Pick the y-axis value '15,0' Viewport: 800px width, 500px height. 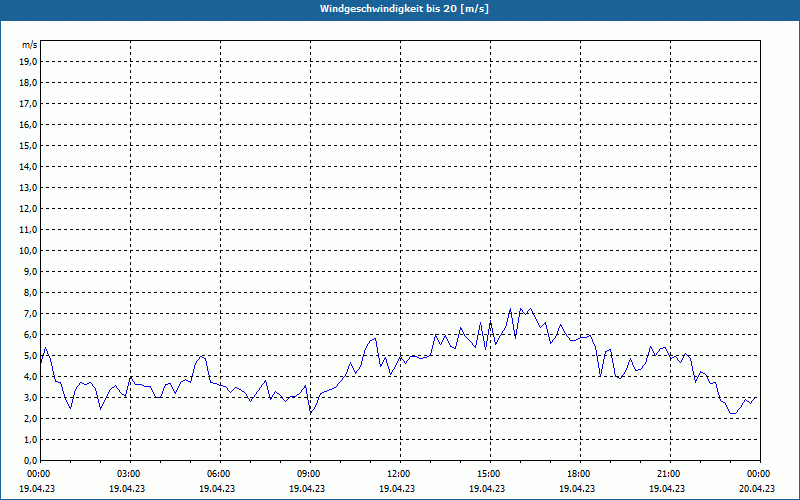(x=28, y=145)
